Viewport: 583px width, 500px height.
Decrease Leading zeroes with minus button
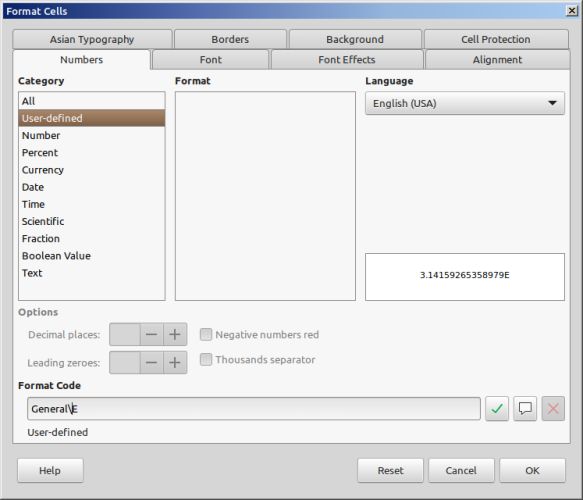pyautogui.click(x=151, y=362)
